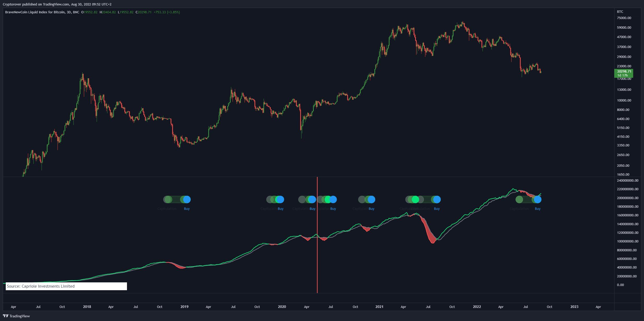Screen dimensions: 644x321
Task: Click the faded green Capitulation dot in 2022
Action: pos(519,200)
